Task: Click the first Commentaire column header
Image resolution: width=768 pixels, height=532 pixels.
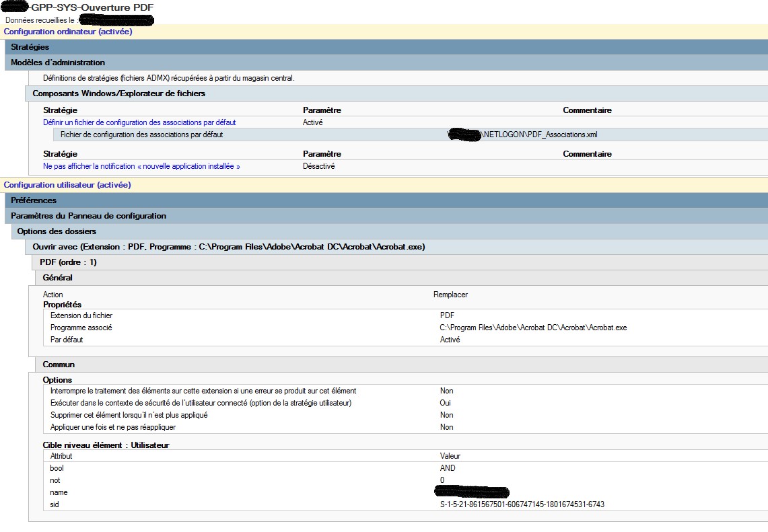Action: tap(587, 110)
